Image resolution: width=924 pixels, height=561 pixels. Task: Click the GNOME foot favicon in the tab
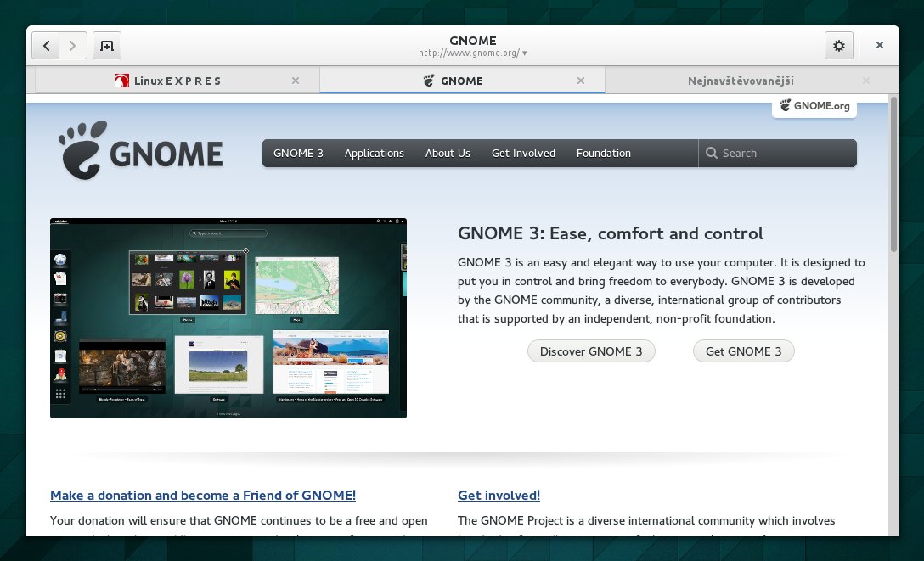(x=429, y=81)
